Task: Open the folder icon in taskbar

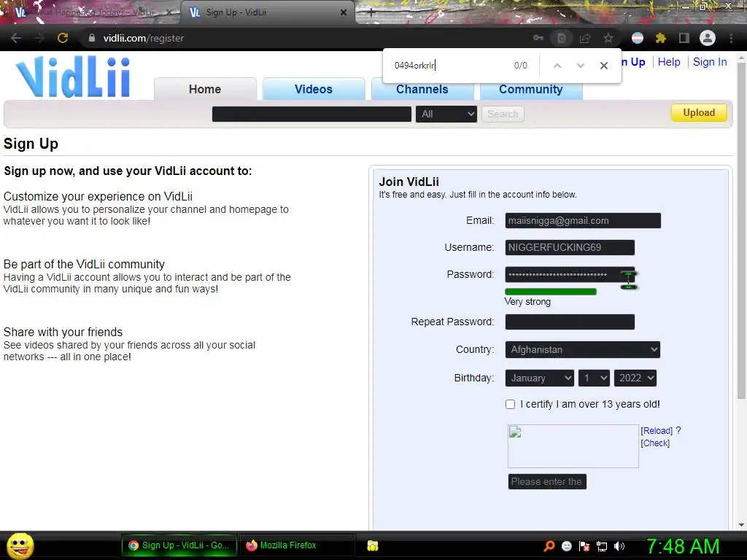Action: pyautogui.click(x=373, y=545)
